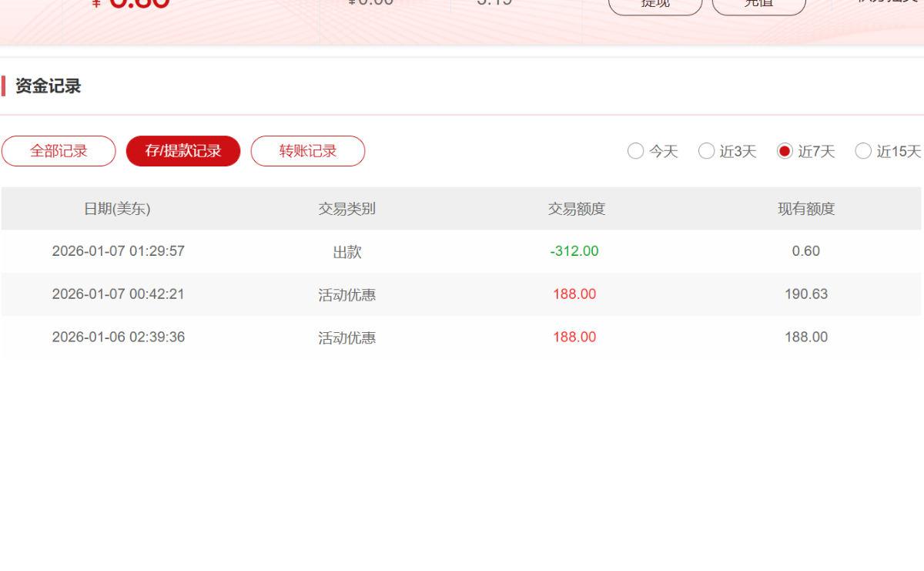Click the 日期(美东) column header
This screenshot has width=924, height=571.
pyautogui.click(x=117, y=209)
